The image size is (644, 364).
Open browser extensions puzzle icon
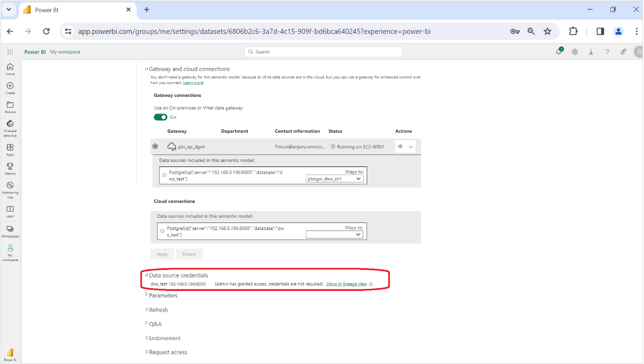[x=574, y=31]
